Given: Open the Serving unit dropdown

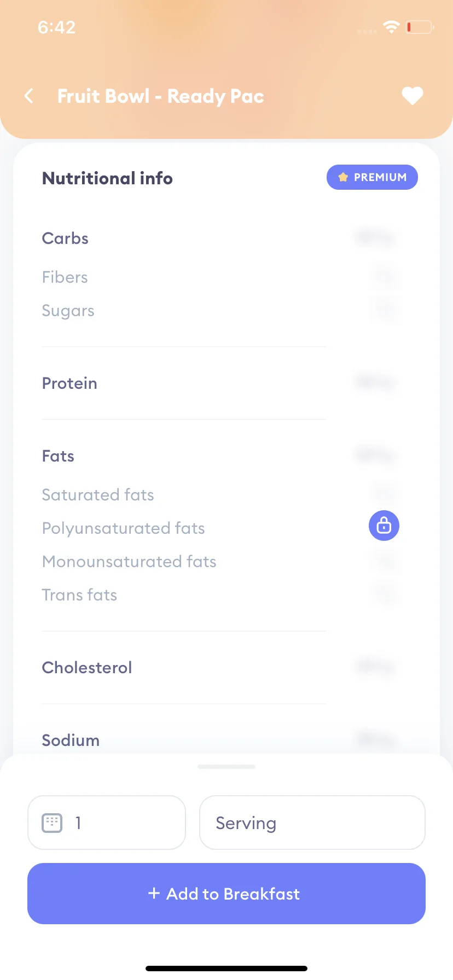Looking at the screenshot, I should click(x=312, y=822).
